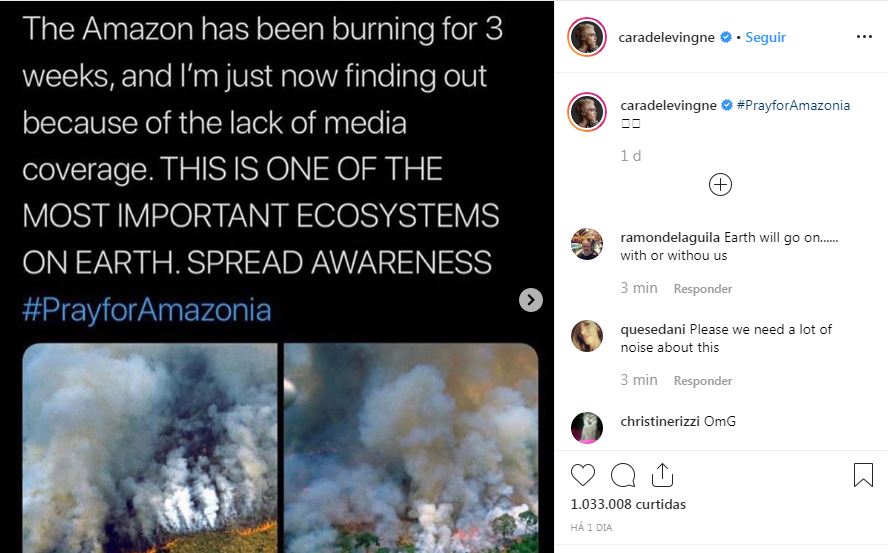This screenshot has width=888, height=553.
Task: Save the post with the bookmark icon
Action: pyautogui.click(x=863, y=475)
